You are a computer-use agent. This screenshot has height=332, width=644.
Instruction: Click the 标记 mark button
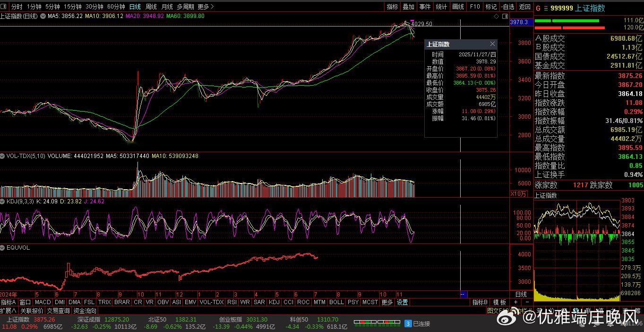491,7
